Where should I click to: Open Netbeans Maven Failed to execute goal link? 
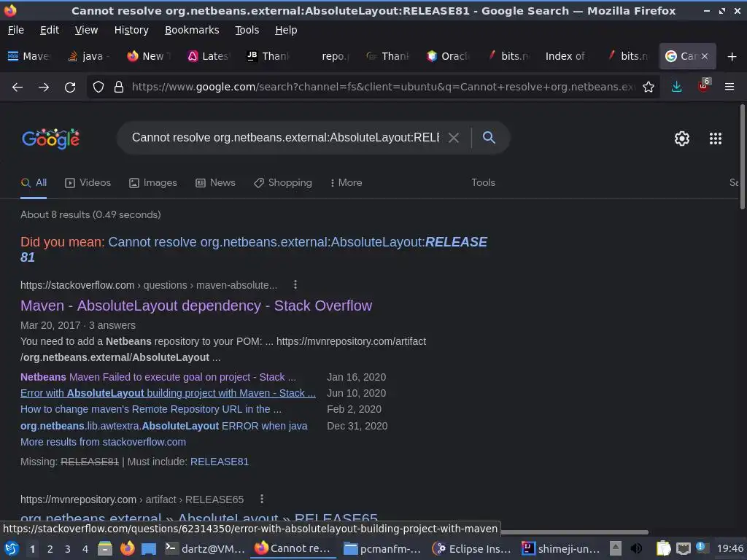(158, 377)
